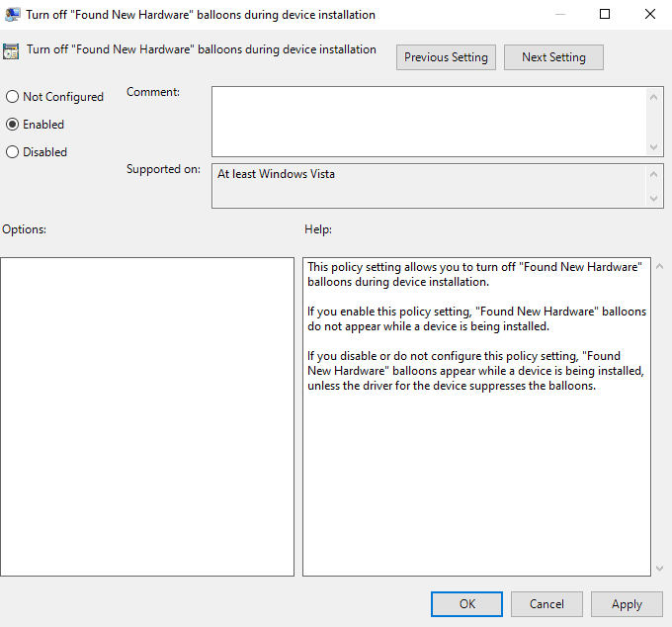The height and width of the screenshot is (627, 672).
Task: Click the Comment box scroll up arrow
Action: click(x=653, y=97)
